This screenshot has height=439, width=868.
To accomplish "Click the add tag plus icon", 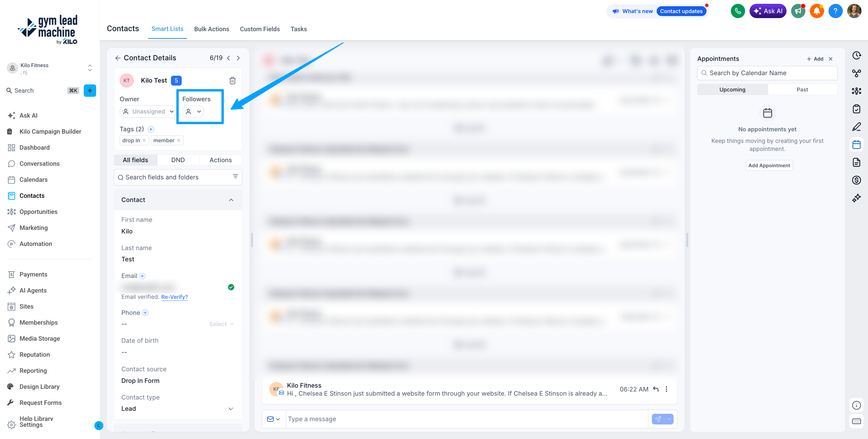I will click(x=151, y=129).
